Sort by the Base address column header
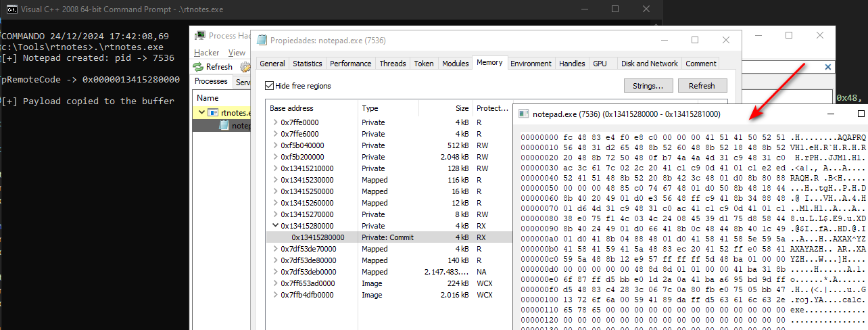The image size is (868, 330). [x=312, y=108]
